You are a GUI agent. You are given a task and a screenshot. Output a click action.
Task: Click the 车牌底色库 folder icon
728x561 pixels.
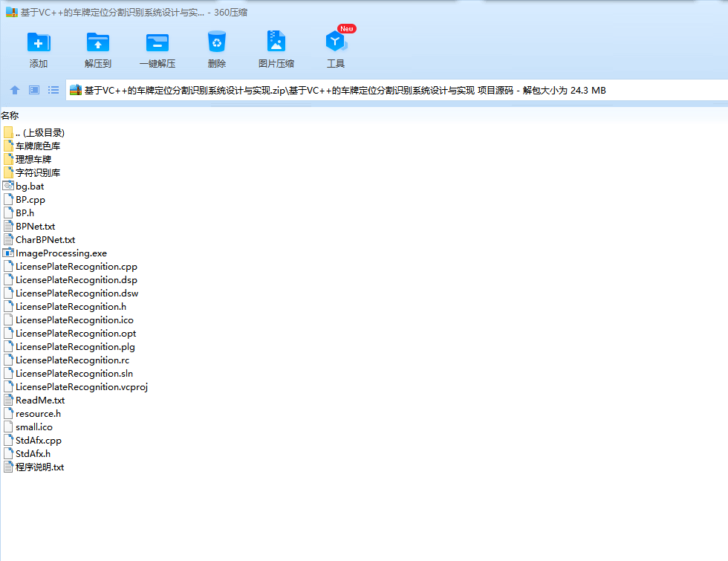tap(8, 146)
